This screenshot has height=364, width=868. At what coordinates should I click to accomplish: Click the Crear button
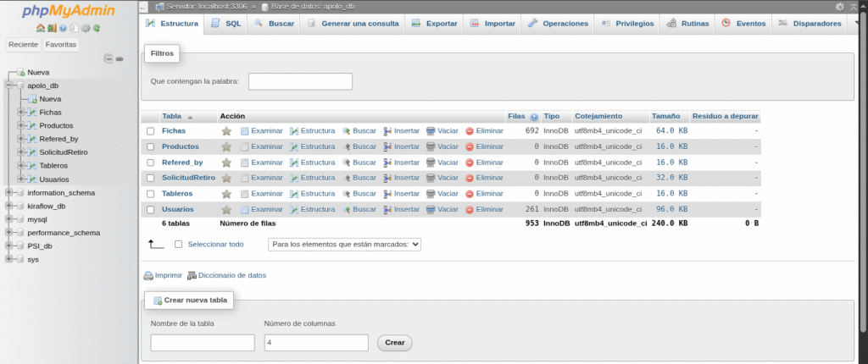pyautogui.click(x=395, y=343)
